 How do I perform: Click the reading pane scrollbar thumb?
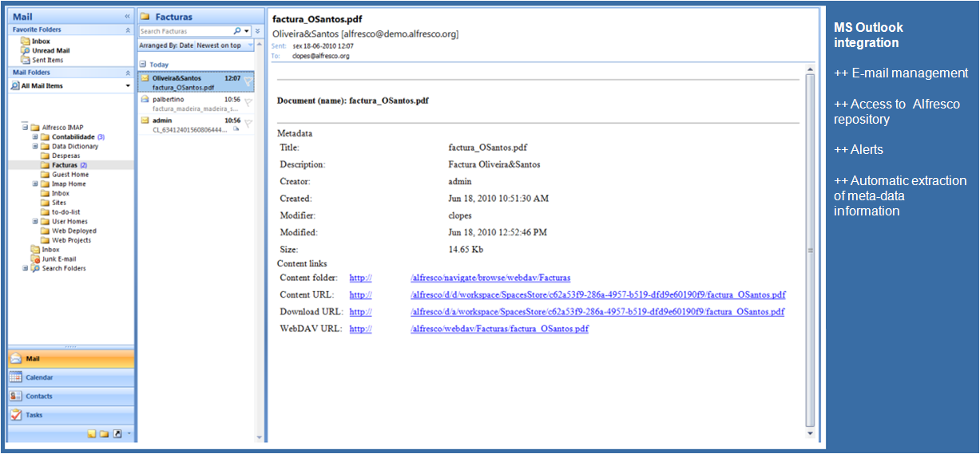[x=811, y=251]
